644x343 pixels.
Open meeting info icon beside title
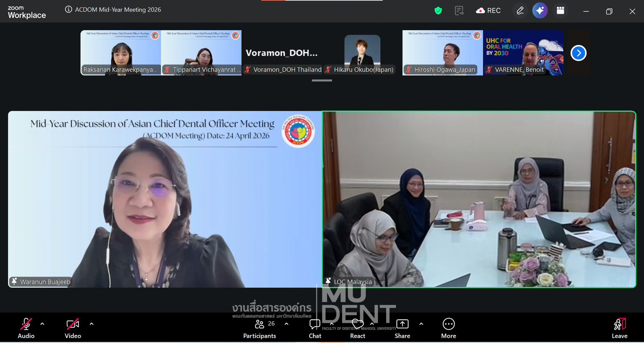[68, 10]
